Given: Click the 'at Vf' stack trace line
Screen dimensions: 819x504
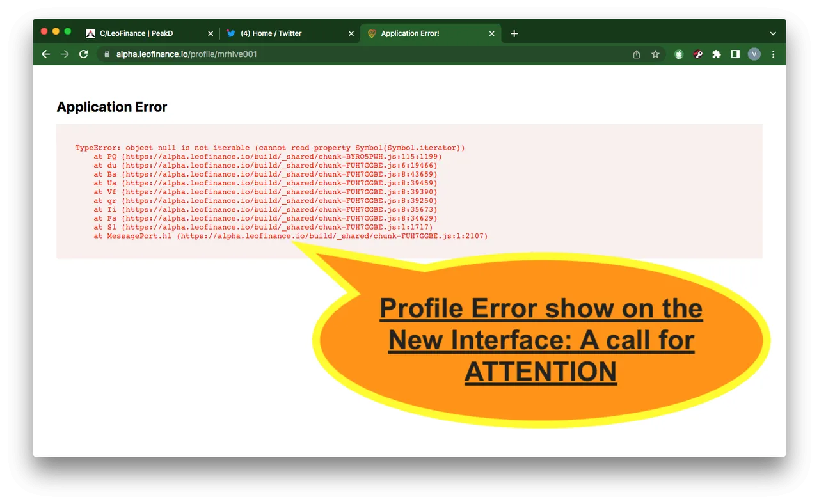Looking at the screenshot, I should point(266,192).
